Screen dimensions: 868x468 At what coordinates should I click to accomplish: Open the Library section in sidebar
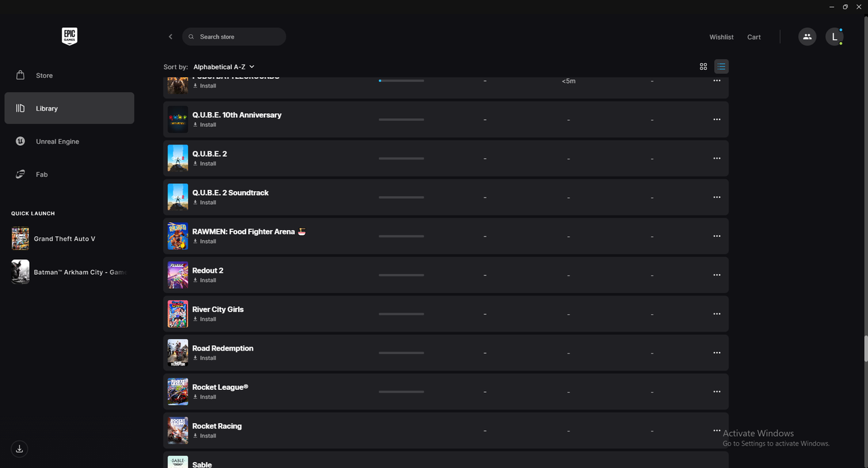(69, 109)
